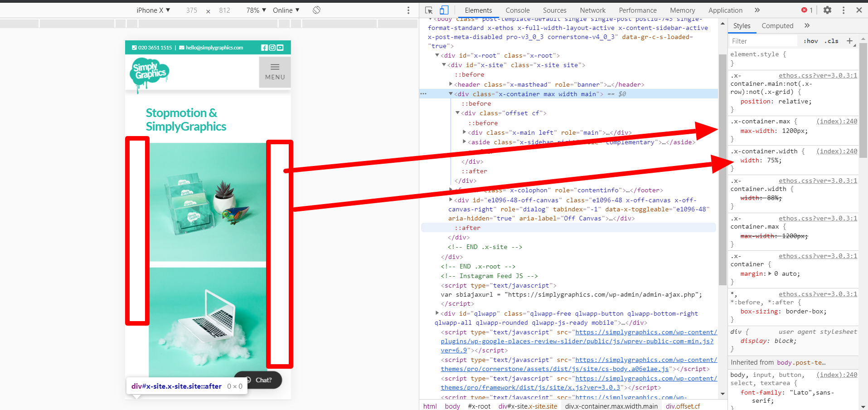Expand the margin 0 auto shorthand triangle
This screenshot has width=868, height=410.
coord(770,273)
